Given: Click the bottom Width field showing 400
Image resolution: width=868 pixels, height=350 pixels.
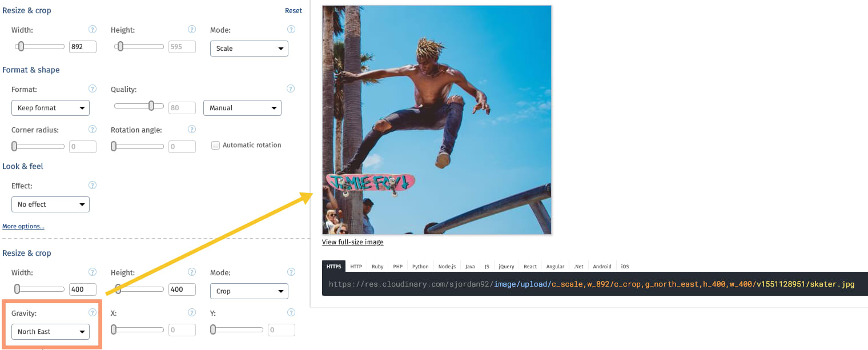Looking at the screenshot, I should click(x=83, y=290).
